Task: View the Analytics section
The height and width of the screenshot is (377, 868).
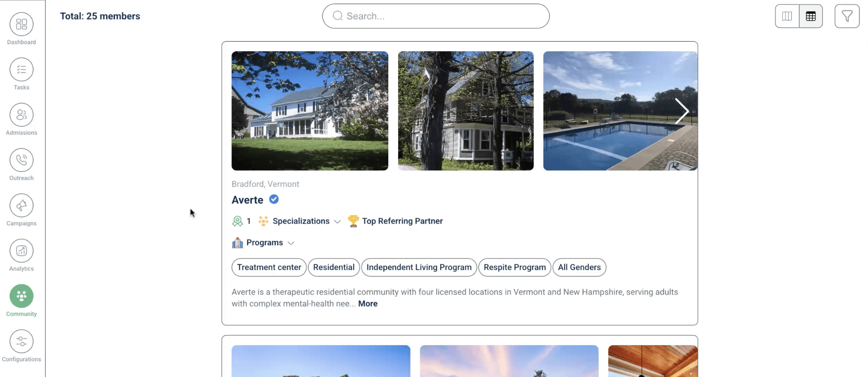Action: point(21,251)
